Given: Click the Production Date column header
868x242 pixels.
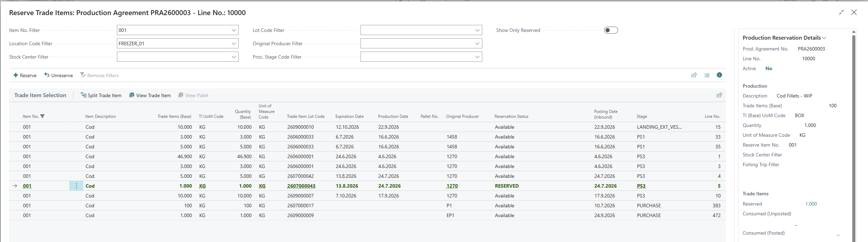Looking at the screenshot, I should [393, 116].
